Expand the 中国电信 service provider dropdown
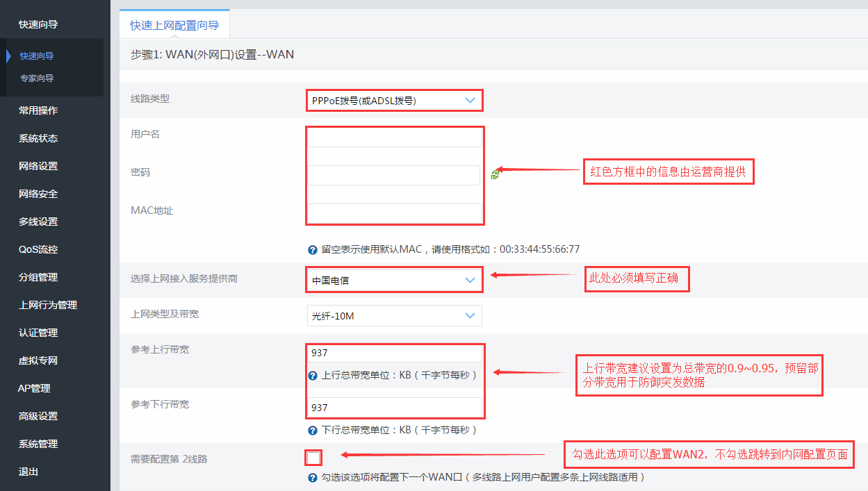868x491 pixels. [x=394, y=281]
